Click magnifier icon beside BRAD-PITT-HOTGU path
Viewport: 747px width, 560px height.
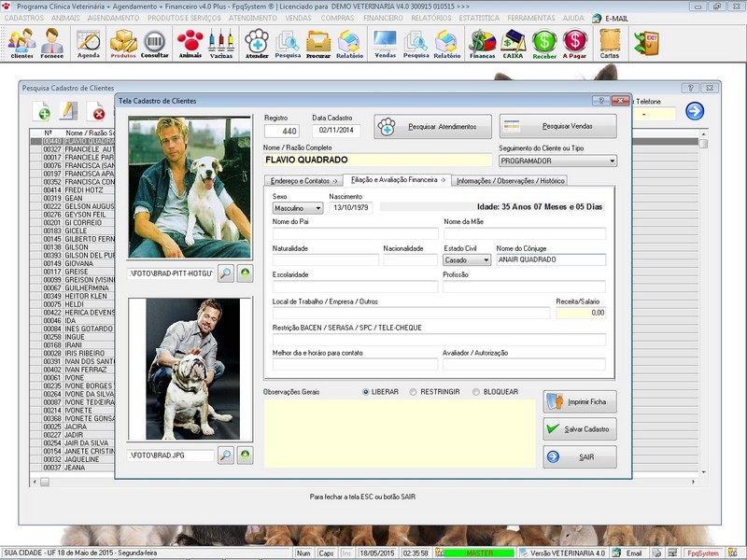(x=226, y=273)
